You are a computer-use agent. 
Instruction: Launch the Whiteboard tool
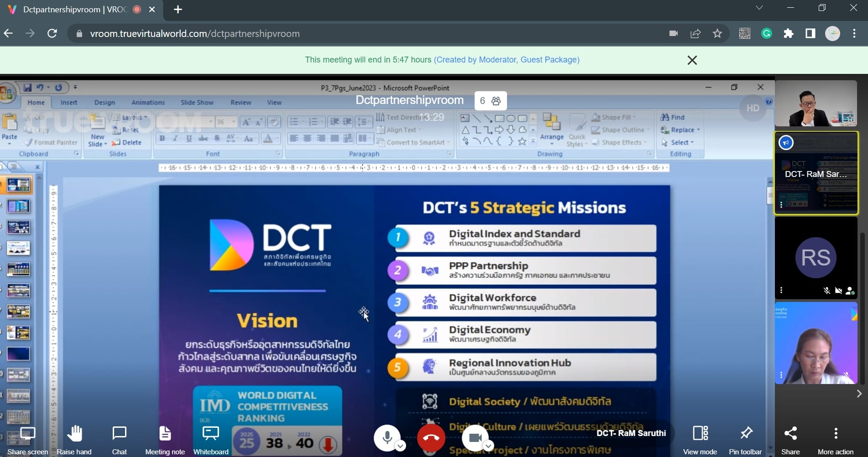(x=211, y=433)
